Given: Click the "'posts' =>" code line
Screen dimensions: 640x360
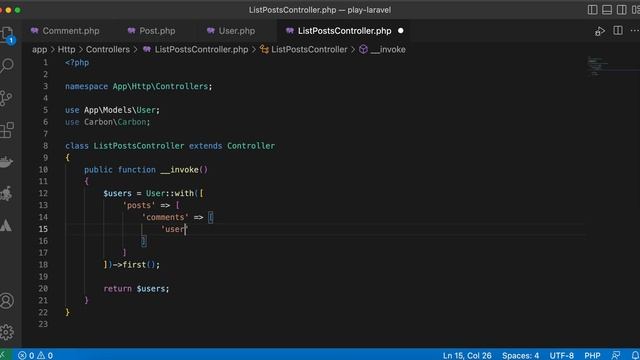Looking at the screenshot, I should click(151, 205).
